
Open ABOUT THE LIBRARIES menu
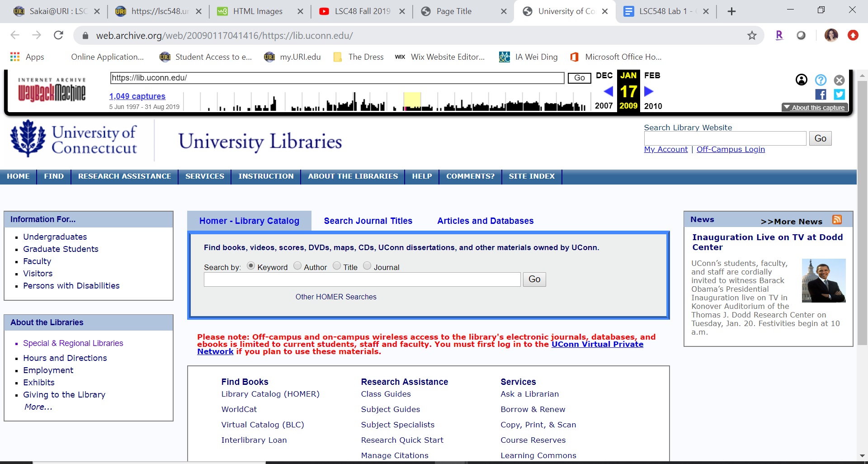(353, 176)
